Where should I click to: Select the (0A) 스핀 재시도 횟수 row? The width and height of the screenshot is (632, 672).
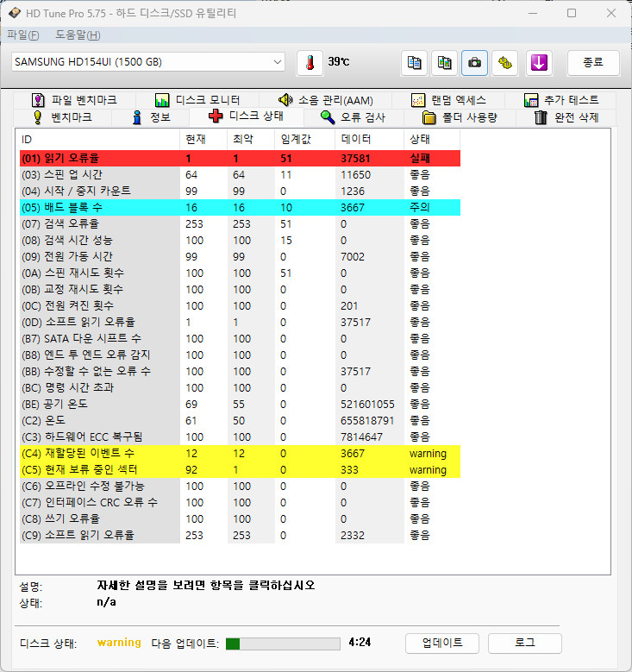point(240,273)
